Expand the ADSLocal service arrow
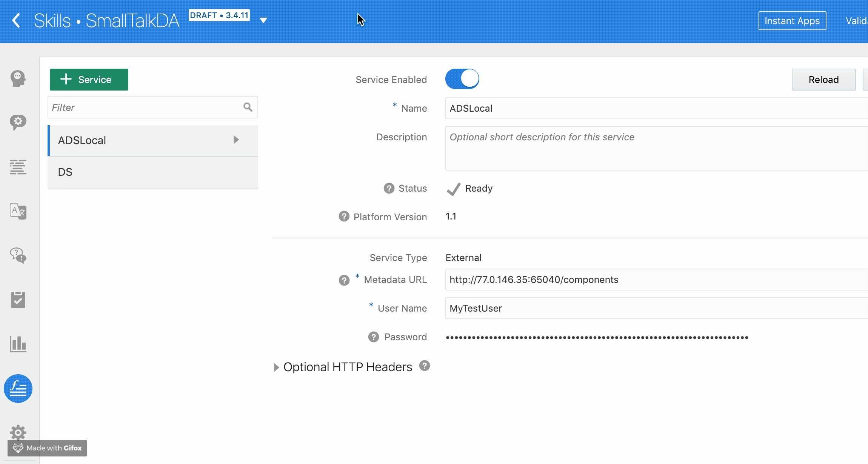 (236, 140)
